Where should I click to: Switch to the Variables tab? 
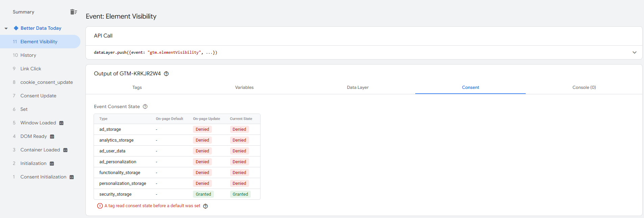click(244, 87)
